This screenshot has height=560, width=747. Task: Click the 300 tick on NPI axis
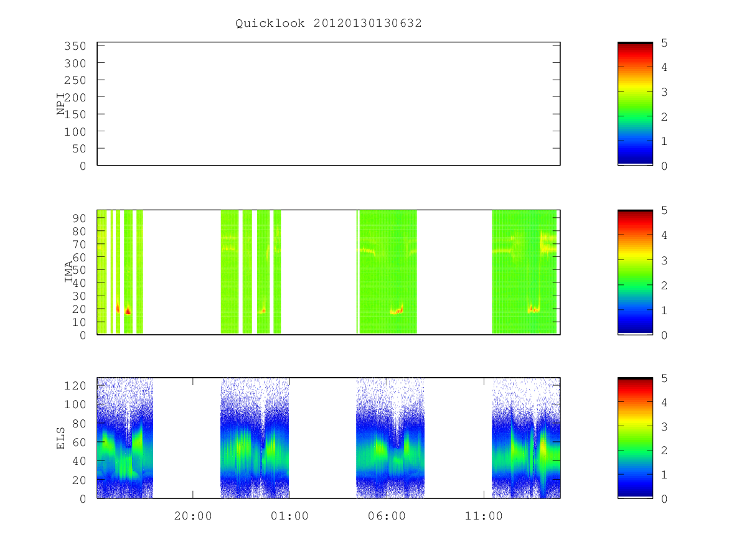click(77, 63)
